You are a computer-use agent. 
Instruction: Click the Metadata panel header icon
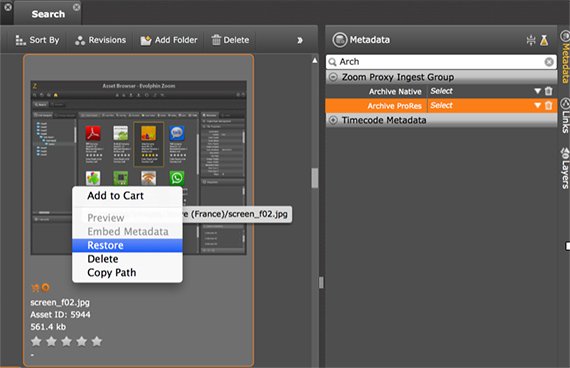coord(340,40)
